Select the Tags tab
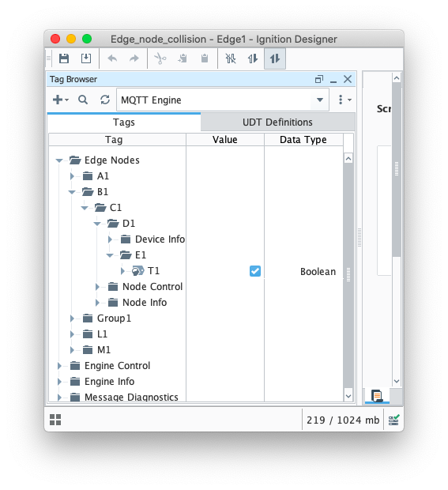The width and height of the screenshot is (448, 490). click(124, 122)
